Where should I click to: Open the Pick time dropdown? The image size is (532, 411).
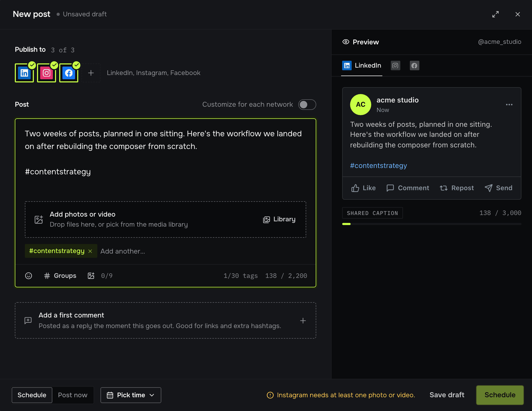131,395
